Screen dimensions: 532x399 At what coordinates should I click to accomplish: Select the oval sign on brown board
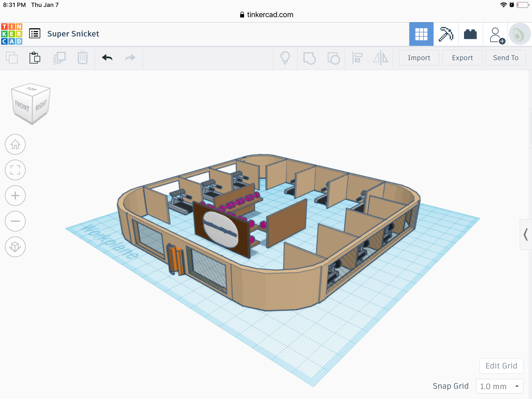tap(220, 230)
